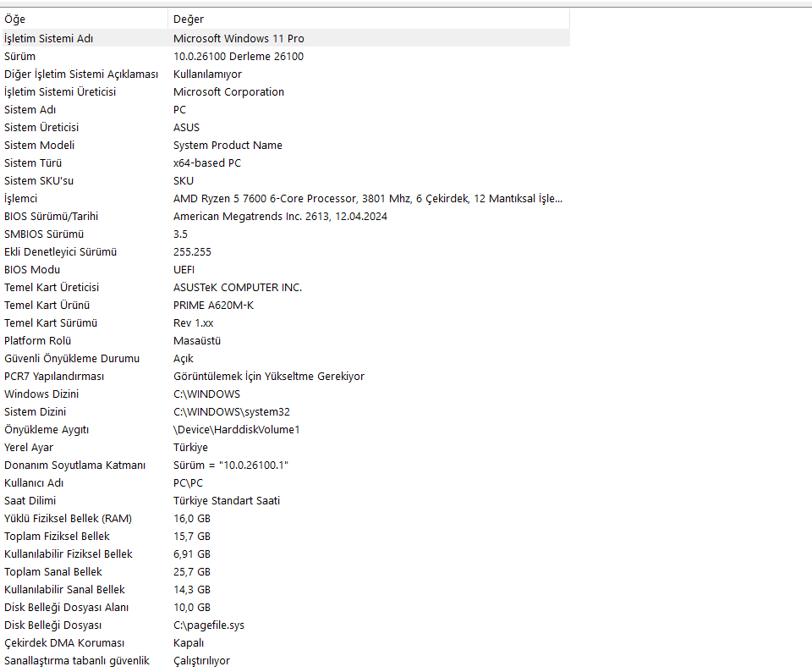Viewport: 812px width, 672px height.
Task: Click the value 'Kullanılamıyor'
Action: click(x=208, y=74)
